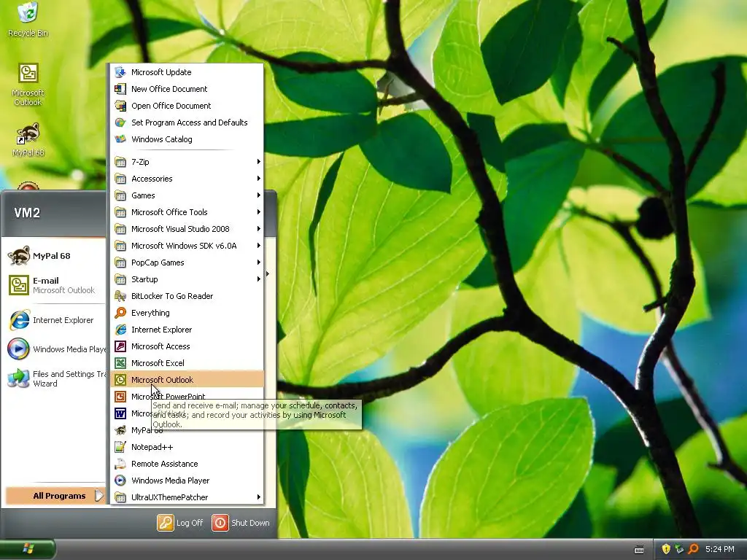Viewport: 747px width, 560px height.
Task: Select Microsoft Excel menu entry
Action: point(187,363)
